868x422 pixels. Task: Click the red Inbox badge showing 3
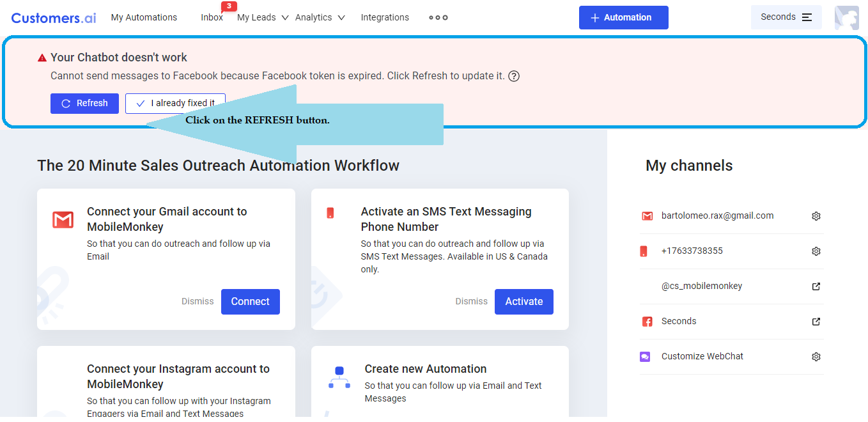pyautogui.click(x=229, y=6)
